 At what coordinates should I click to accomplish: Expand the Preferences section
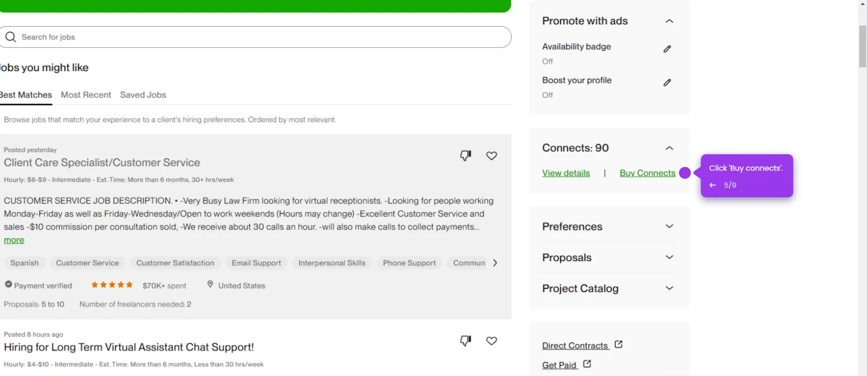pyautogui.click(x=669, y=226)
